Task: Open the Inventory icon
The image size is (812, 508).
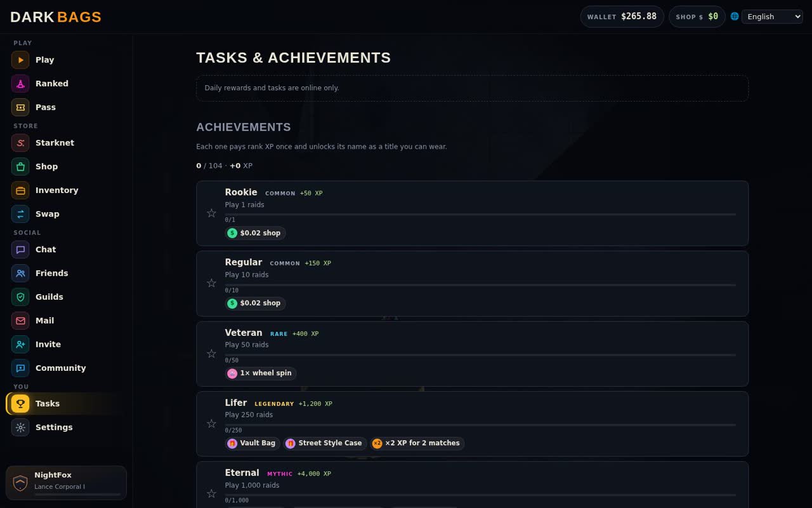Action: [x=20, y=190]
